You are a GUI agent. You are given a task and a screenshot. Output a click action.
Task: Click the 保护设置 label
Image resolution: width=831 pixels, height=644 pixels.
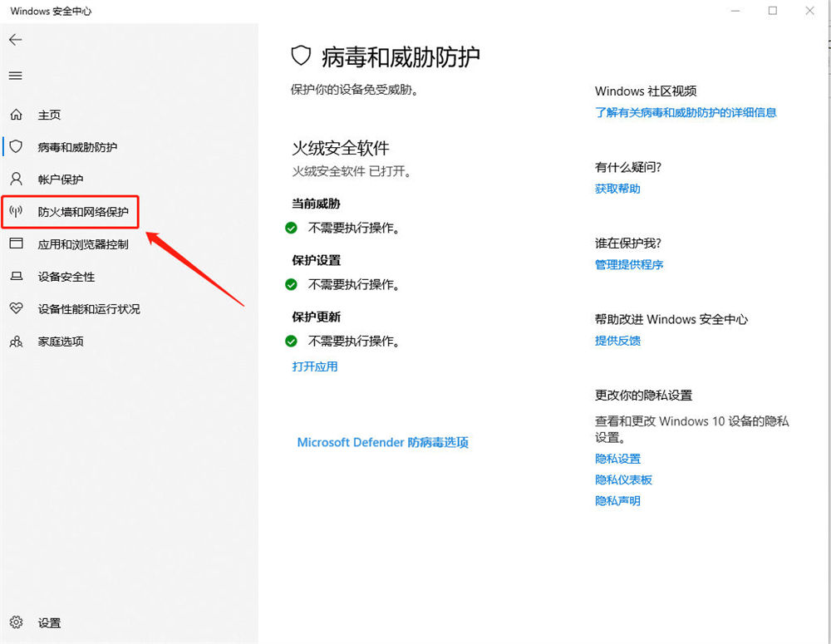tap(317, 260)
